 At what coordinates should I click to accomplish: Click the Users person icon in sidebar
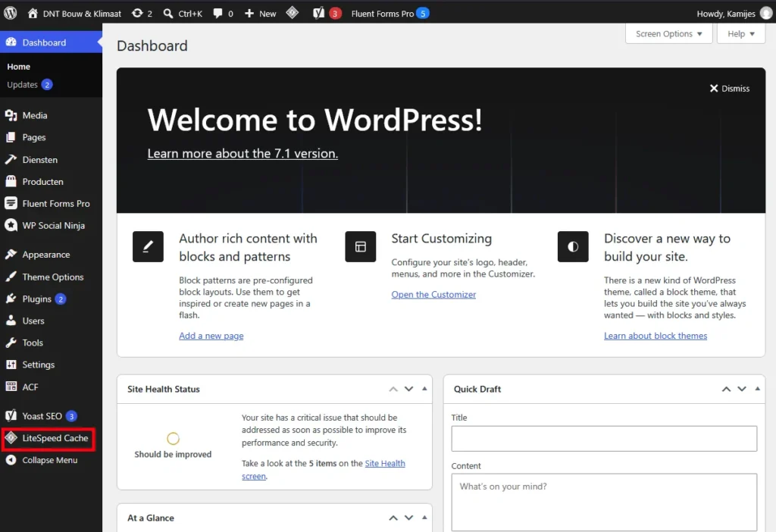[x=11, y=321]
